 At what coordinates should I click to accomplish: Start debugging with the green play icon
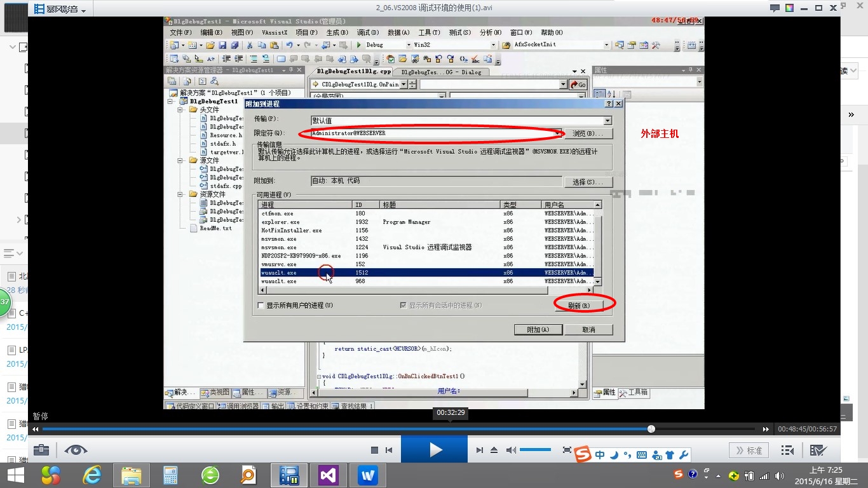point(359,45)
